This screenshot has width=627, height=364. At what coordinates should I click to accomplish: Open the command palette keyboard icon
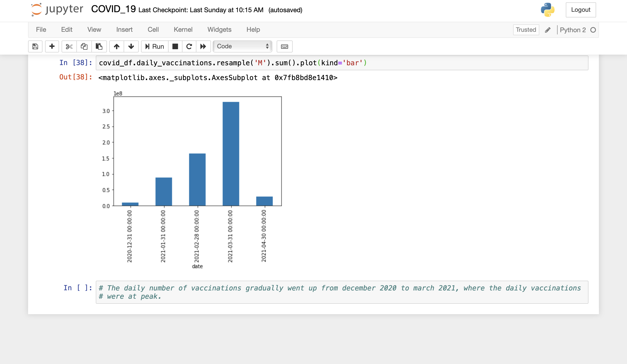coord(284,47)
